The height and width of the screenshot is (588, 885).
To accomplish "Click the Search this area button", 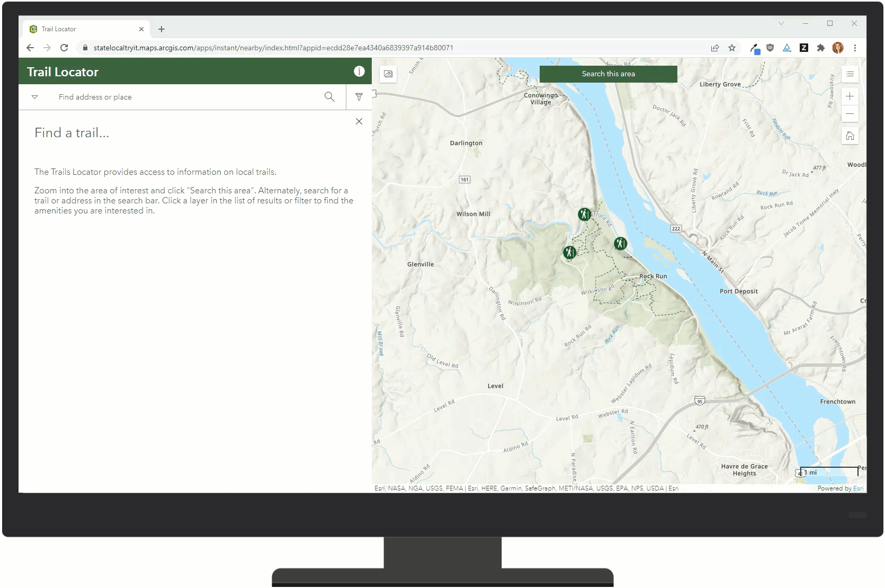I will [607, 74].
